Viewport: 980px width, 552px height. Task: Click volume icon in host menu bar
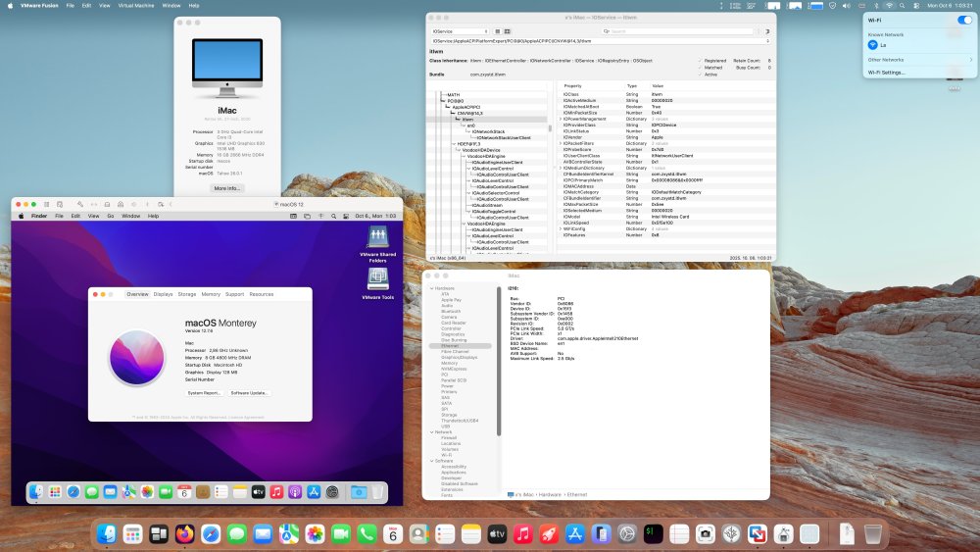847,6
